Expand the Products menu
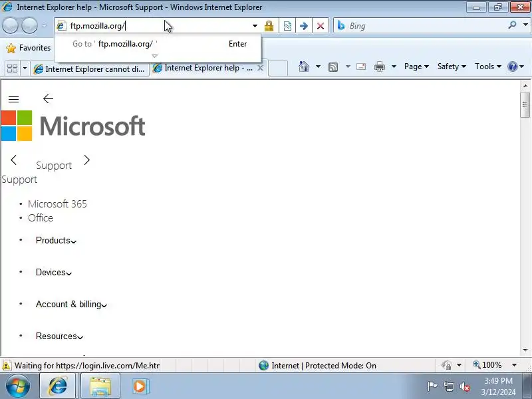 (x=56, y=241)
